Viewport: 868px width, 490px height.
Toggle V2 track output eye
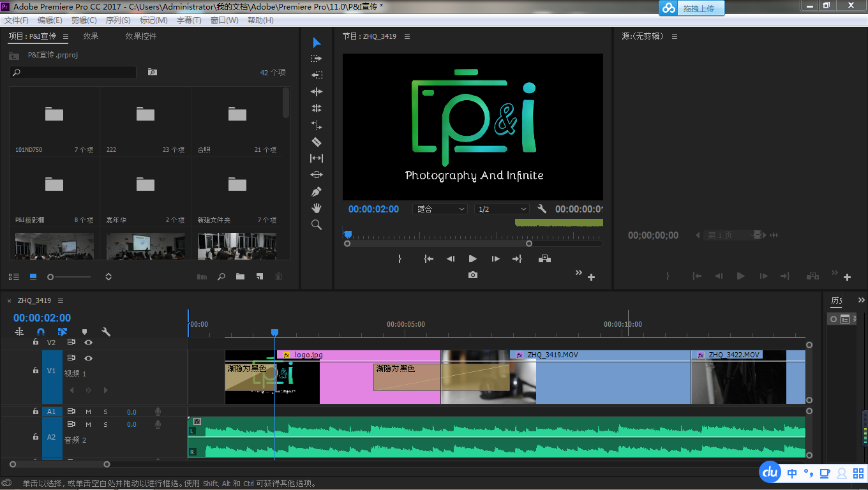[89, 343]
